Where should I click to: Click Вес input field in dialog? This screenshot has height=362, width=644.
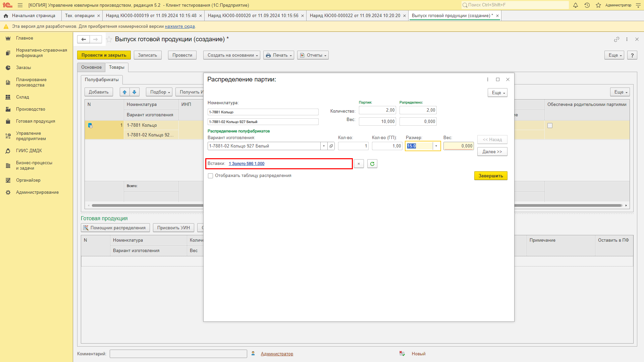[x=459, y=146]
